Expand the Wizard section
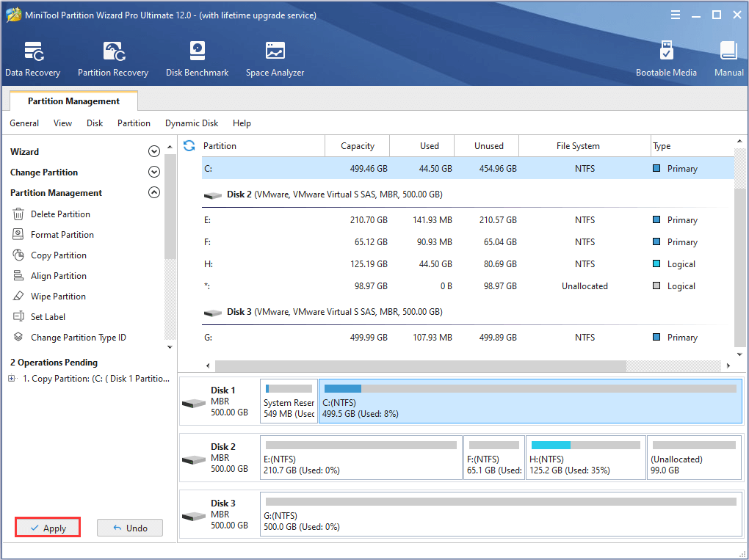 click(153, 151)
